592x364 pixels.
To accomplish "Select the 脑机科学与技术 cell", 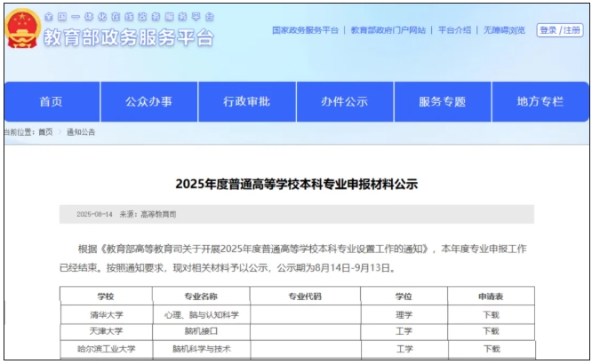I will pyautogui.click(x=201, y=349).
